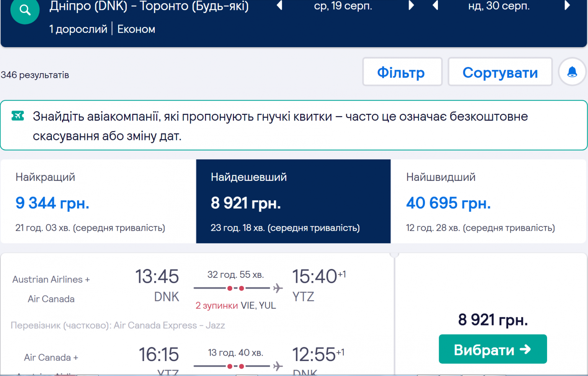
Task: Select the Найдешевший tab
Action: pos(293,201)
